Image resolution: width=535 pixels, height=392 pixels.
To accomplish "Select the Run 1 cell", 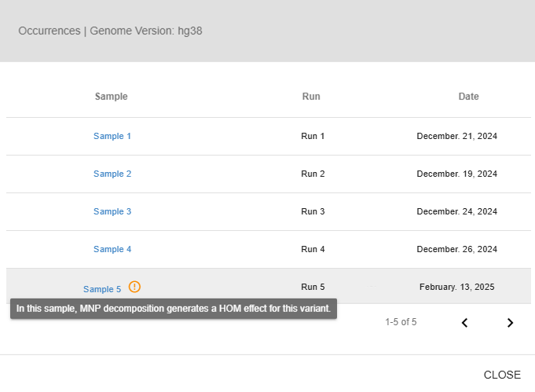I will (313, 136).
